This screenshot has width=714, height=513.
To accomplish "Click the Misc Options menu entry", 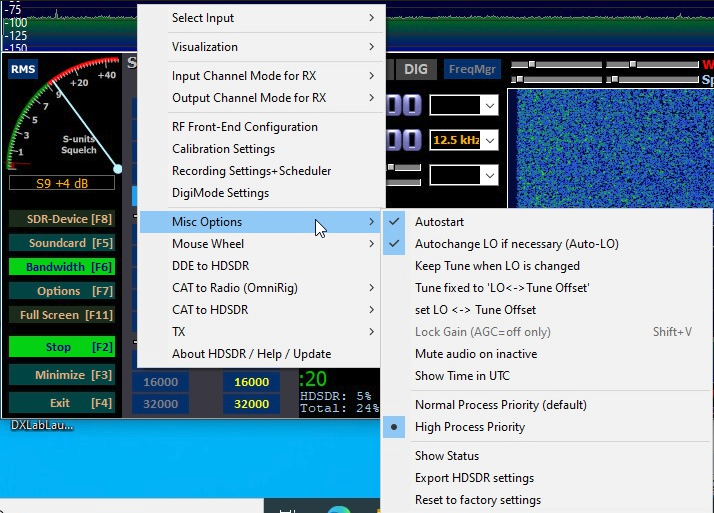I will click(x=260, y=222).
